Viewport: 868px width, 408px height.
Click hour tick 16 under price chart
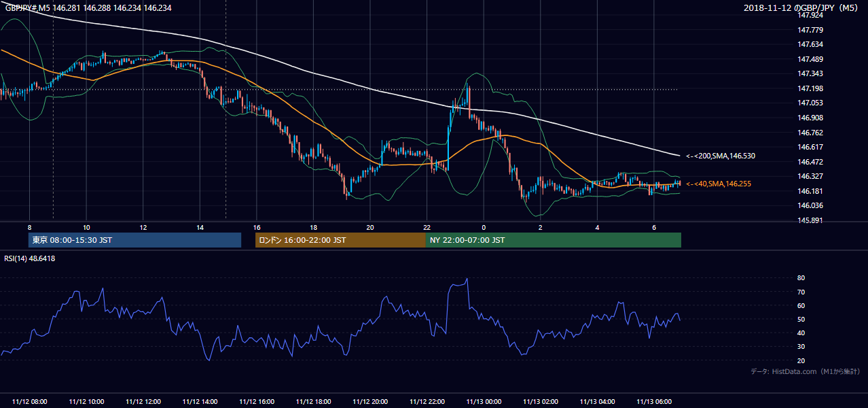pyautogui.click(x=257, y=227)
